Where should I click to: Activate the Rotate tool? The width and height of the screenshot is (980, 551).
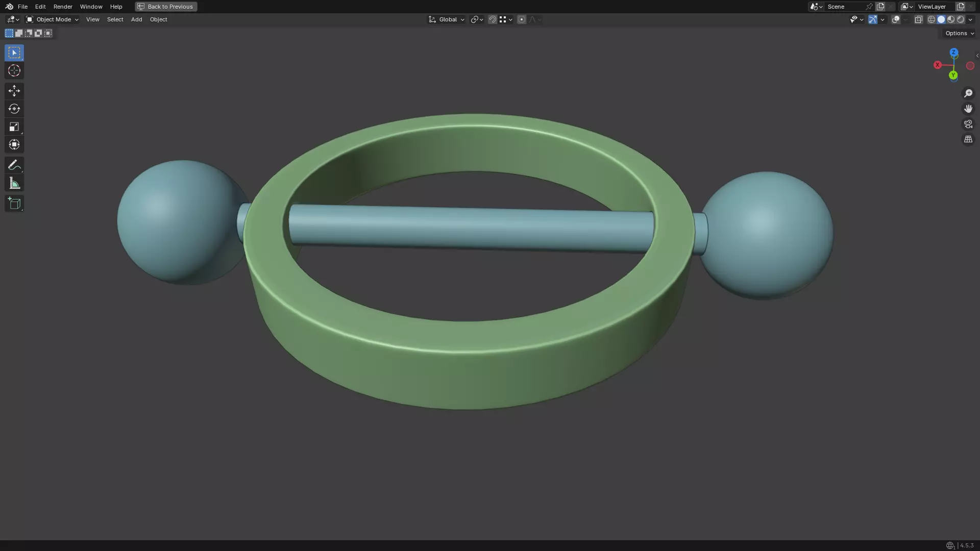coord(14,109)
